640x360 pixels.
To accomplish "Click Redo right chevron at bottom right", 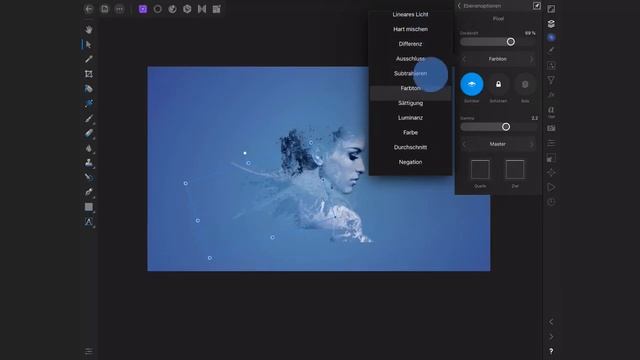I will click(551, 336).
